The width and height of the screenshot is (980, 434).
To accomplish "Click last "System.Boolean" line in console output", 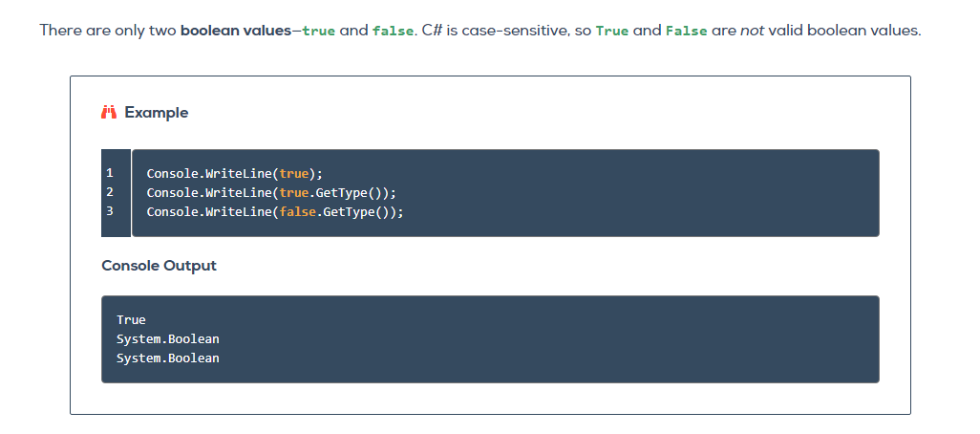I will coord(167,358).
